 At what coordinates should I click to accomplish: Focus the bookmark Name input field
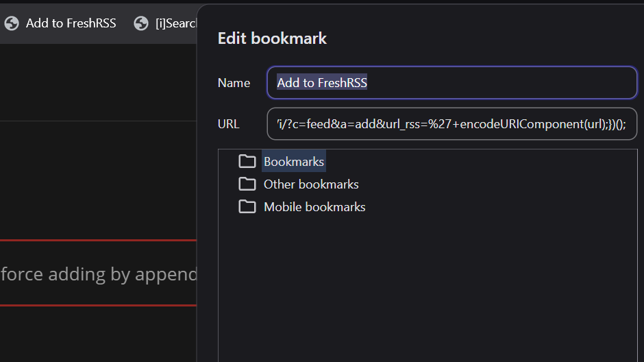coord(451,82)
